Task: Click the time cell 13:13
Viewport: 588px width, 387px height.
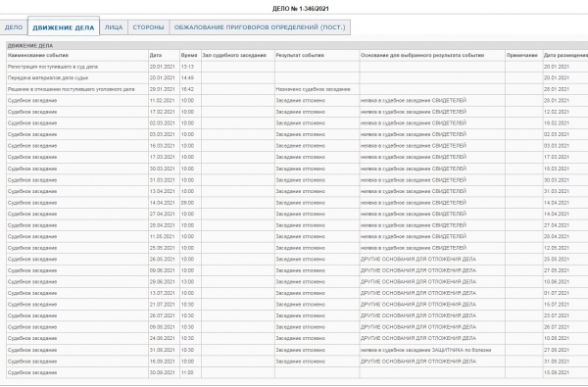Action: point(187,67)
